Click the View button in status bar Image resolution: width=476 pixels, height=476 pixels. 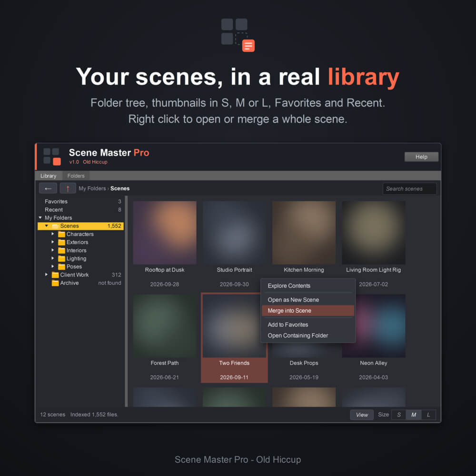tap(362, 415)
